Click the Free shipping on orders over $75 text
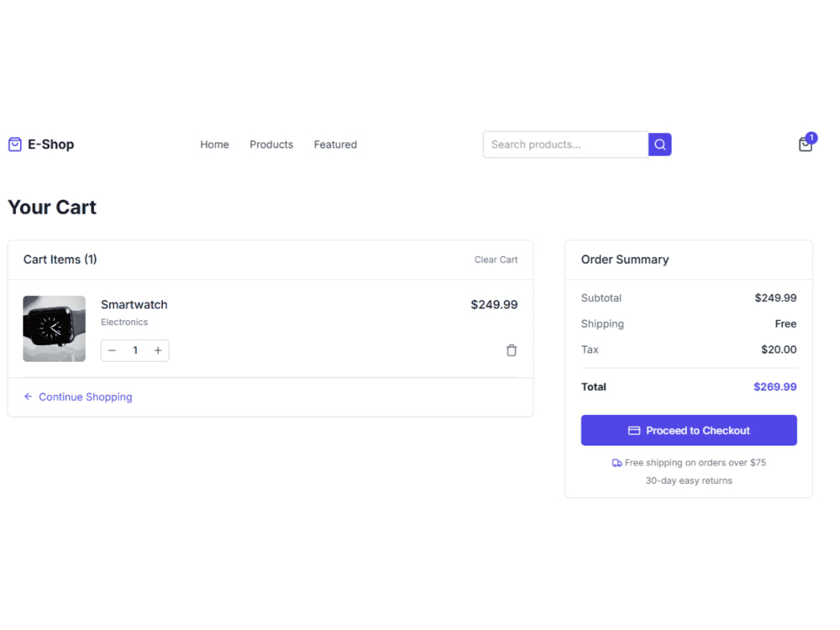The image size is (840, 630). tap(695, 462)
